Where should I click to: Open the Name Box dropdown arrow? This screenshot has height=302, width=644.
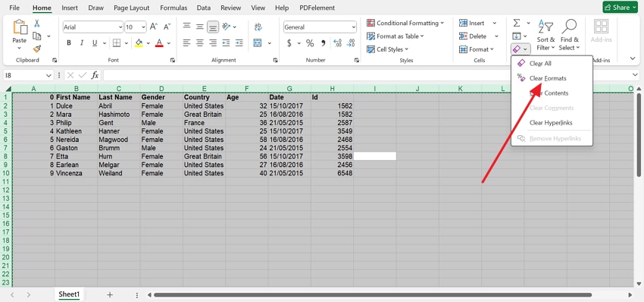[x=49, y=75]
